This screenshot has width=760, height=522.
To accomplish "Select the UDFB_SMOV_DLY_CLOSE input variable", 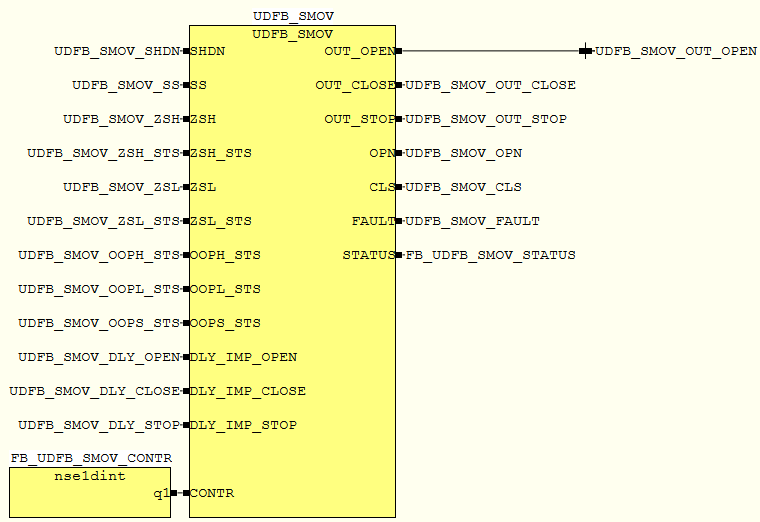I will coord(95,391).
